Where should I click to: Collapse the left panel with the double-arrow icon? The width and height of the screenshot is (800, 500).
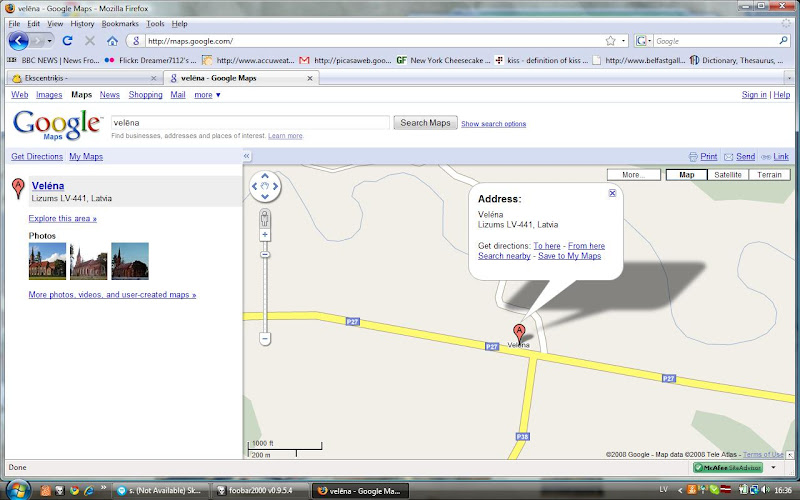click(x=247, y=156)
